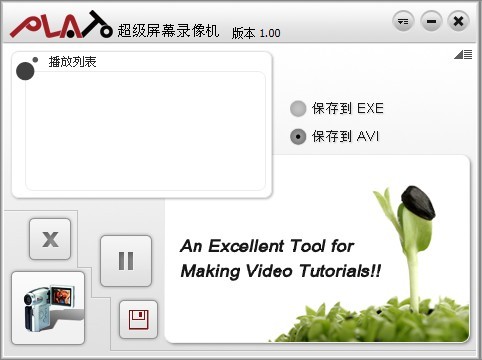The width and height of the screenshot is (482, 360).
Task: Click the 'An Excellent Tool' slogan text
Action: click(x=280, y=258)
